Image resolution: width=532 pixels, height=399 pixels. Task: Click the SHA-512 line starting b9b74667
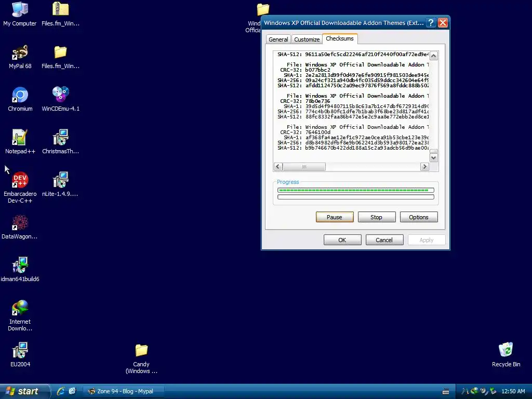point(353,148)
